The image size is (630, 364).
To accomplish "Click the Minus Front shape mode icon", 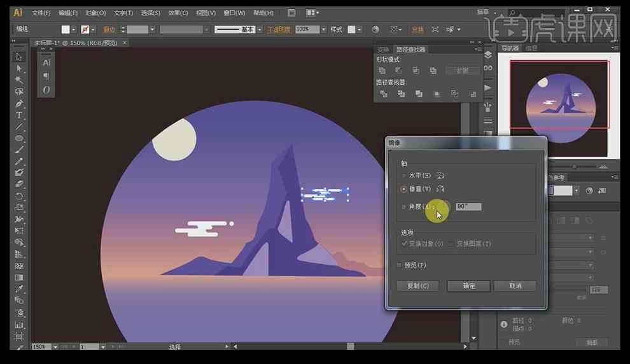I will pyautogui.click(x=398, y=71).
